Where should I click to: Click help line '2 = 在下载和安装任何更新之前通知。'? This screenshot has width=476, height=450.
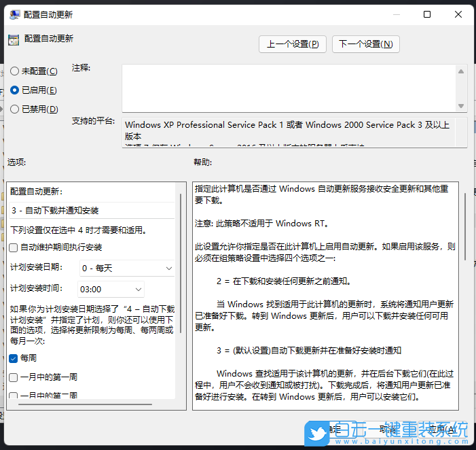[284, 281]
